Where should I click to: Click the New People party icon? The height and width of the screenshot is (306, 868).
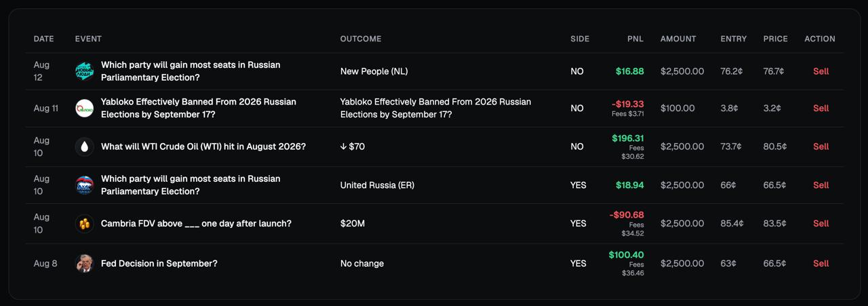85,71
